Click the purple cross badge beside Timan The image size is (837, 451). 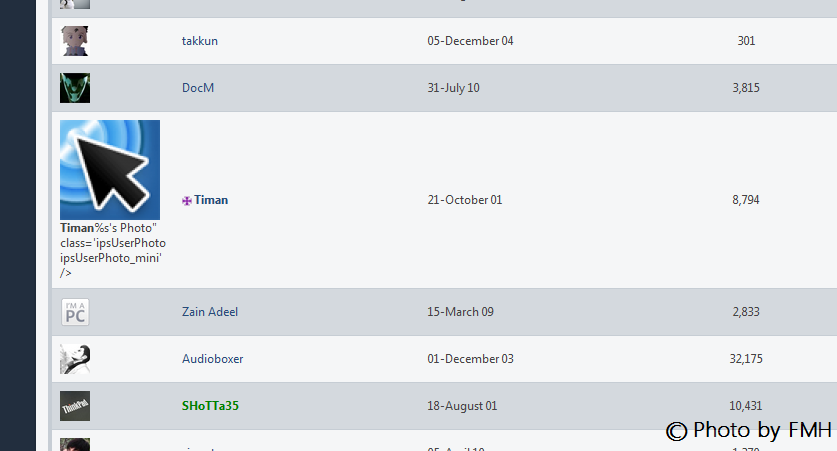point(186,200)
